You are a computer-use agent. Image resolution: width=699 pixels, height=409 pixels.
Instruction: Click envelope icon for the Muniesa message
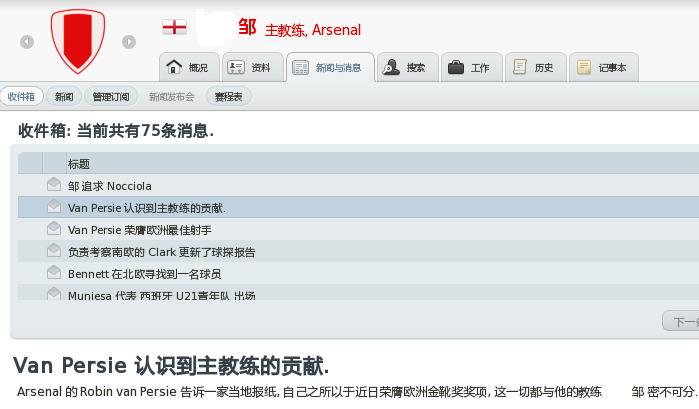tap(54, 293)
